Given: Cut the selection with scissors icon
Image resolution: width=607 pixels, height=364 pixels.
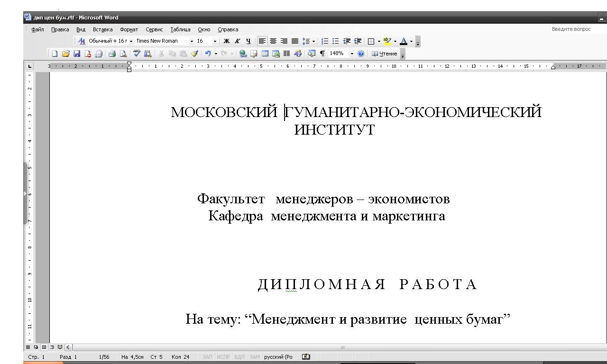Looking at the screenshot, I should 161,54.
